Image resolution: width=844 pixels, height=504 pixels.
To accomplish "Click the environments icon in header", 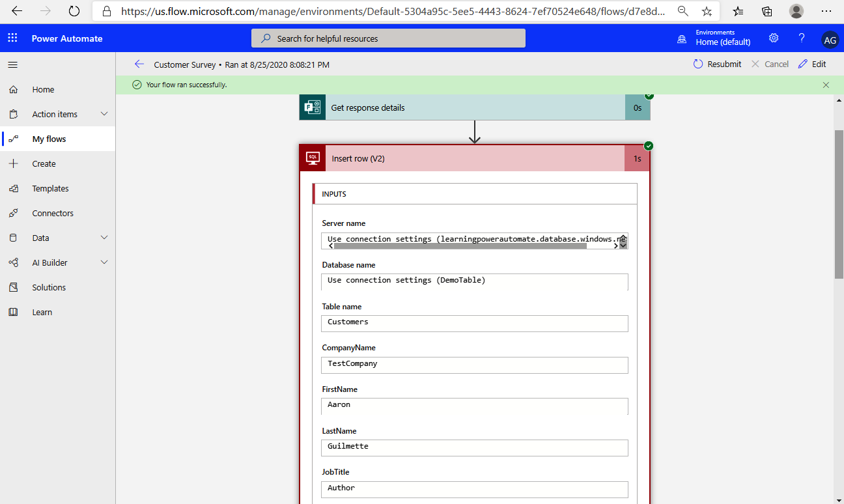I will click(682, 39).
